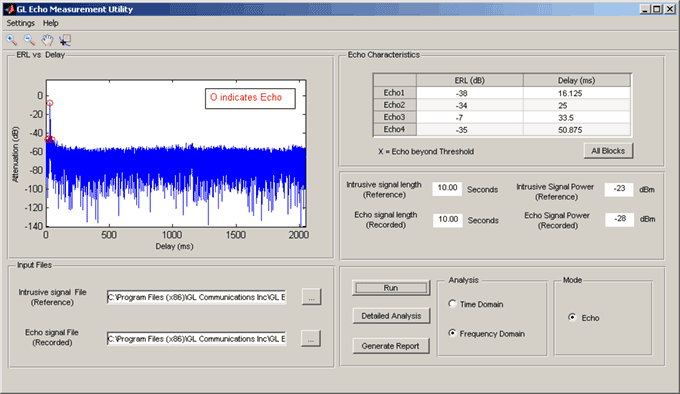680x394 pixels.
Task: Click the ERL (dB) column header
Action: click(x=470, y=81)
